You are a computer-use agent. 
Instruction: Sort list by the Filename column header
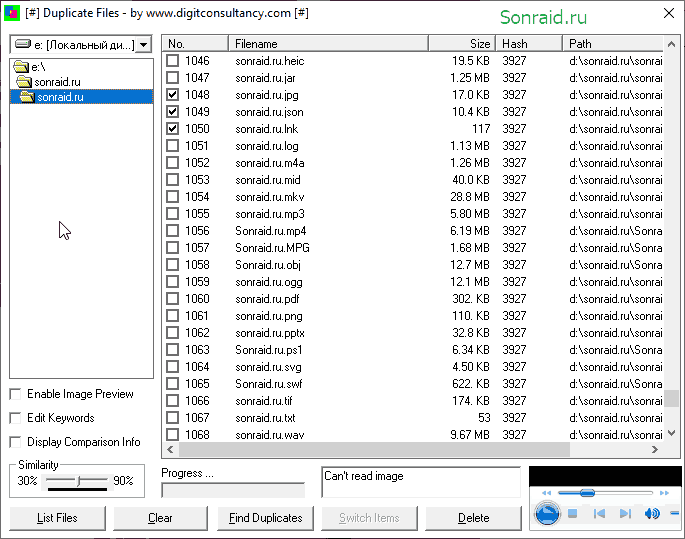point(328,44)
